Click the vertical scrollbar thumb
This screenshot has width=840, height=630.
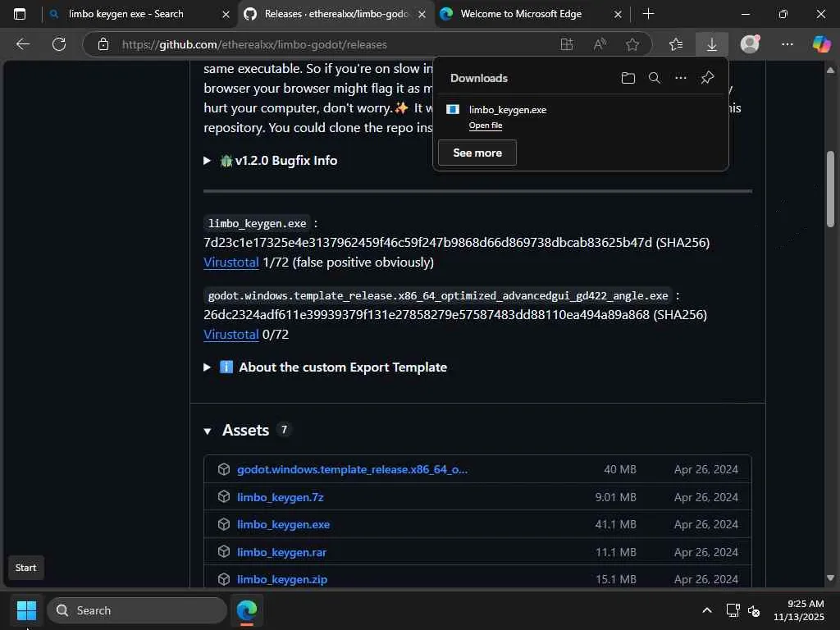point(830,189)
